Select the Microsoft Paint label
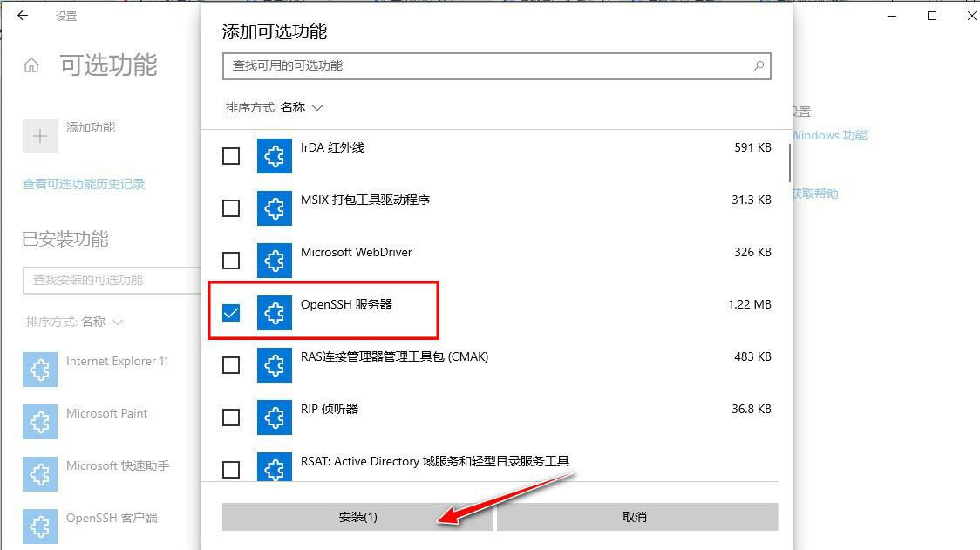 (107, 413)
